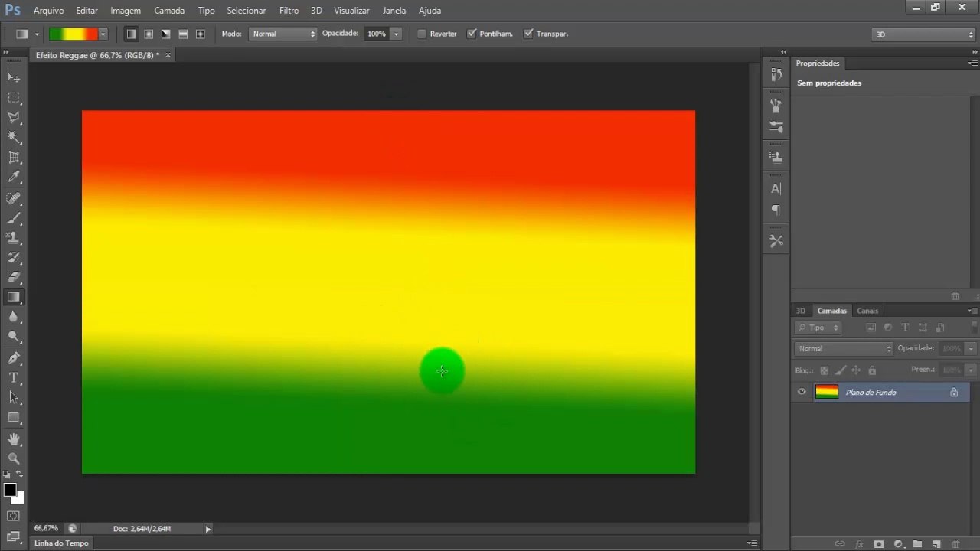Select the History Brush tool
The height and width of the screenshot is (551, 980).
(14, 258)
